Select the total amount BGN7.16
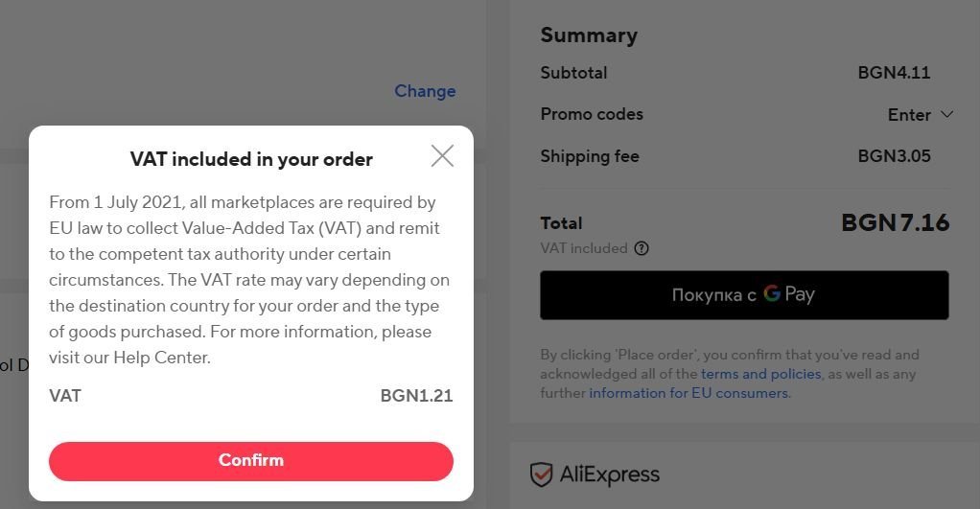This screenshot has height=509, width=980. click(x=895, y=223)
